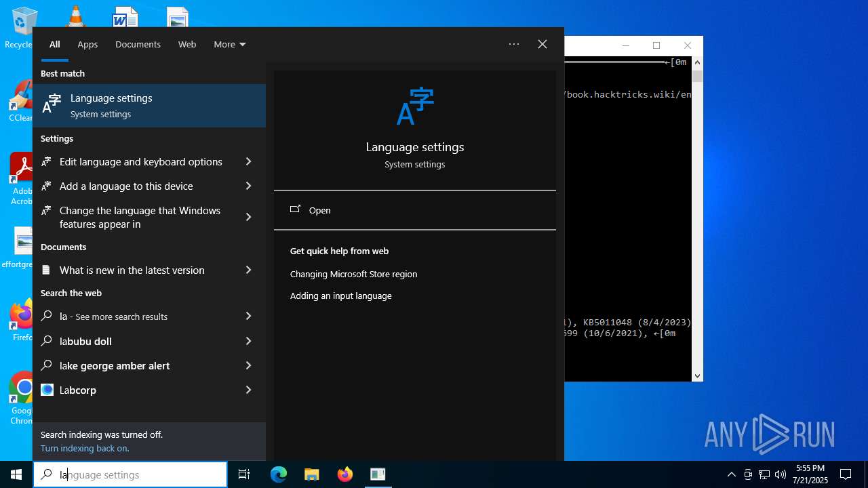Open the More filter dropdown

pyautogui.click(x=230, y=44)
